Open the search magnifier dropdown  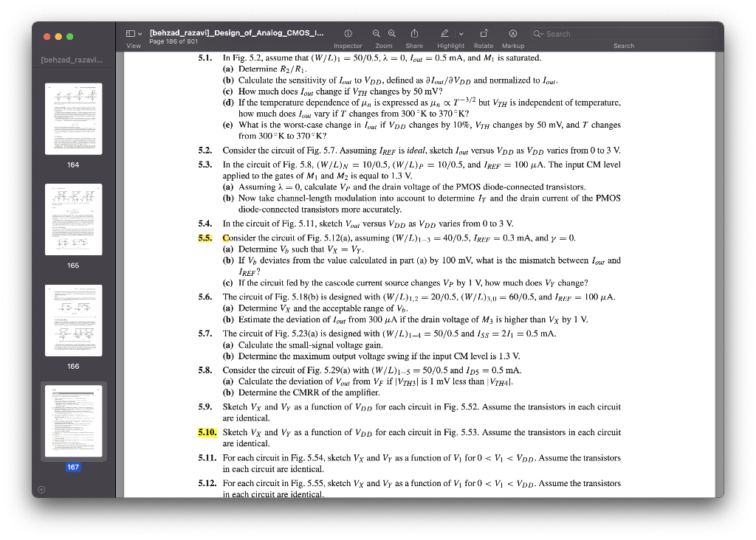point(537,34)
